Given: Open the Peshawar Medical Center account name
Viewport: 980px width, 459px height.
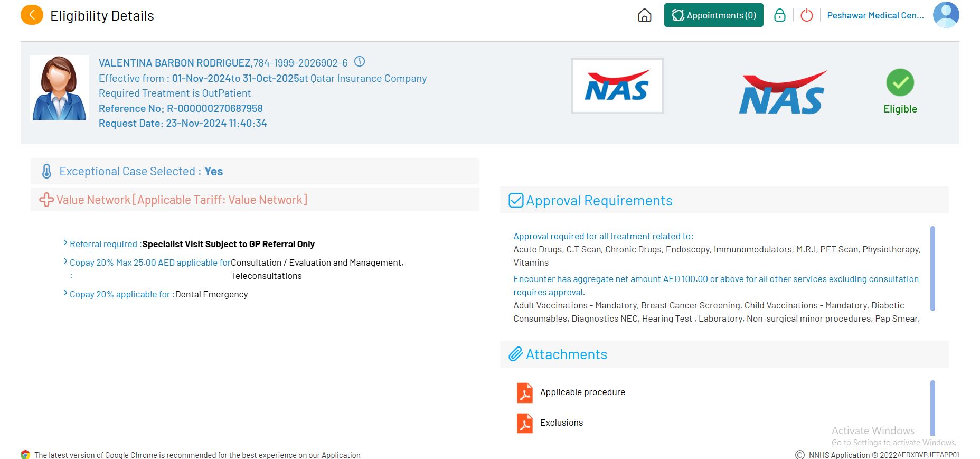Looking at the screenshot, I should (875, 15).
